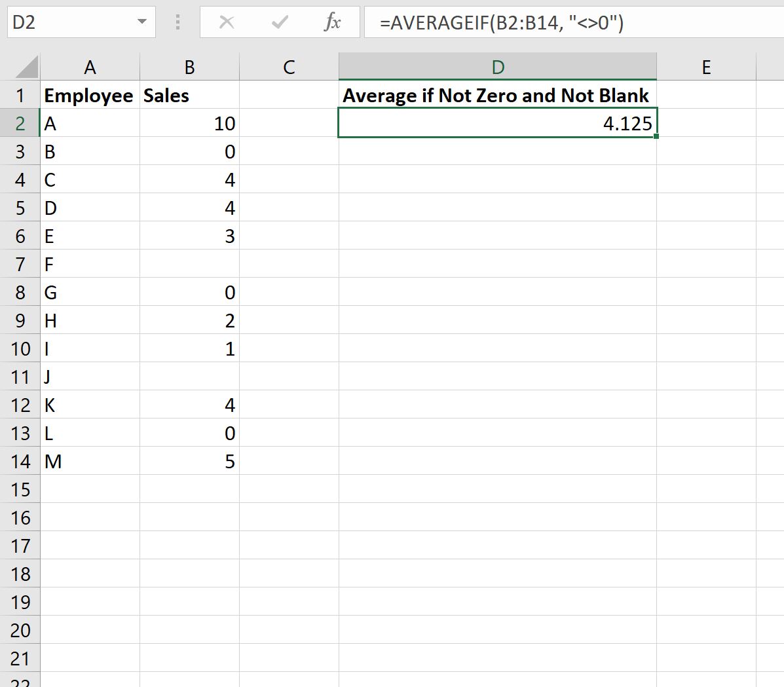Screen dimensions: 784x687
Task: Select column B header
Action: [x=189, y=66]
